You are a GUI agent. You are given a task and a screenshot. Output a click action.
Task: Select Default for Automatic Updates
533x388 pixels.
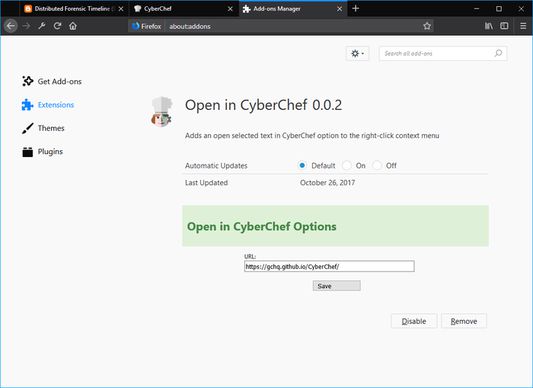302,166
